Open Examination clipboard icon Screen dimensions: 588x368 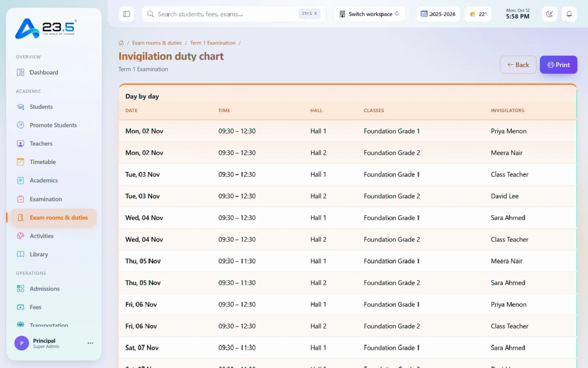pos(21,199)
